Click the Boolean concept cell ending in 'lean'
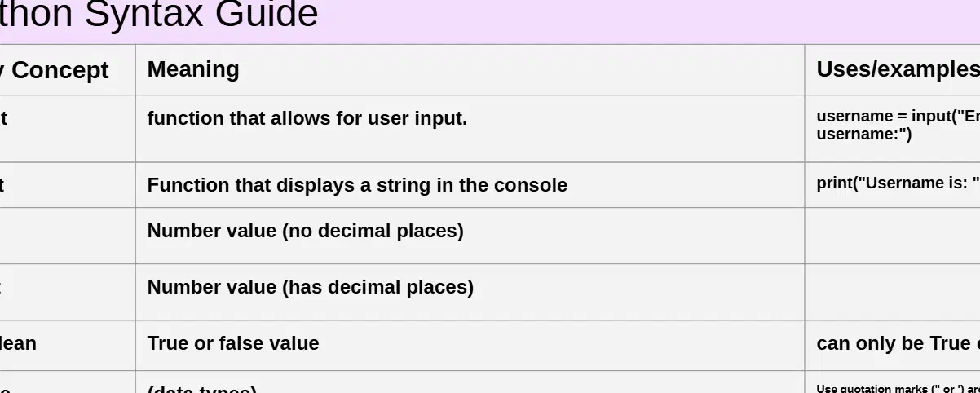The width and height of the screenshot is (980, 393). 68,346
